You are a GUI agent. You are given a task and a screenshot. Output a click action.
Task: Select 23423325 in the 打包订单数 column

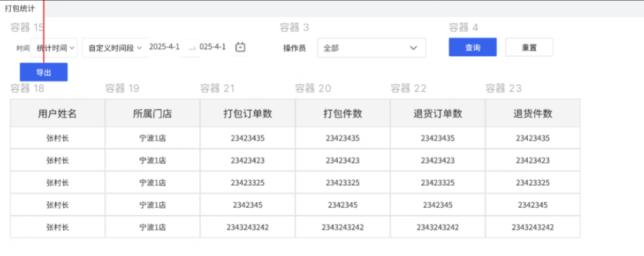248,182
